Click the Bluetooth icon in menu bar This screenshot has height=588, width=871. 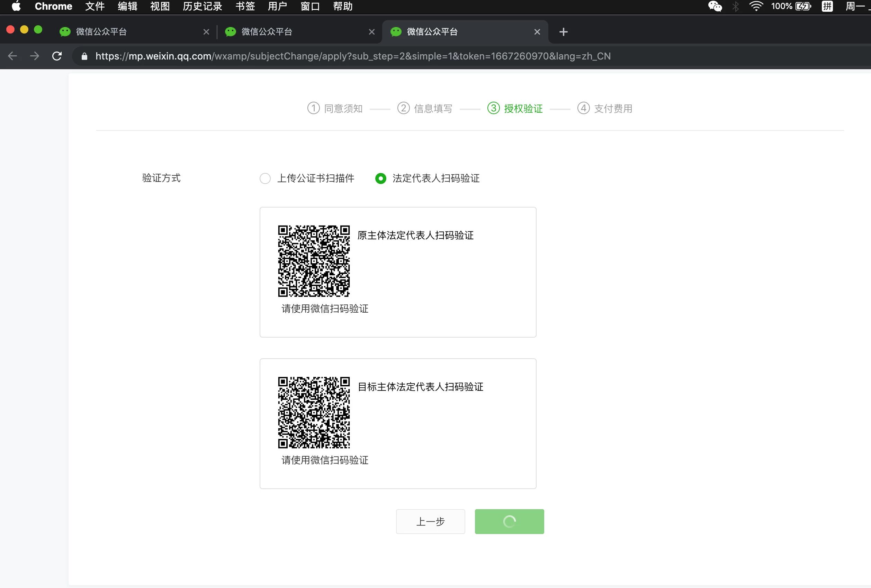[x=735, y=6]
